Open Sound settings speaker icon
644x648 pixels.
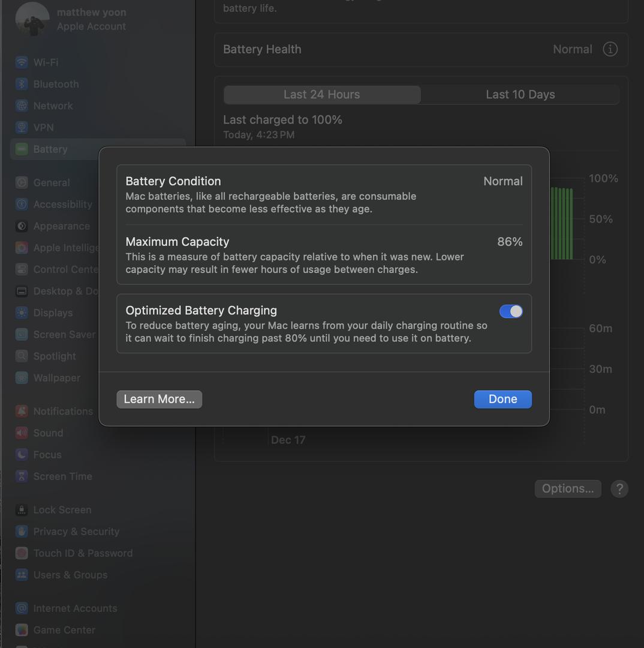(x=22, y=433)
